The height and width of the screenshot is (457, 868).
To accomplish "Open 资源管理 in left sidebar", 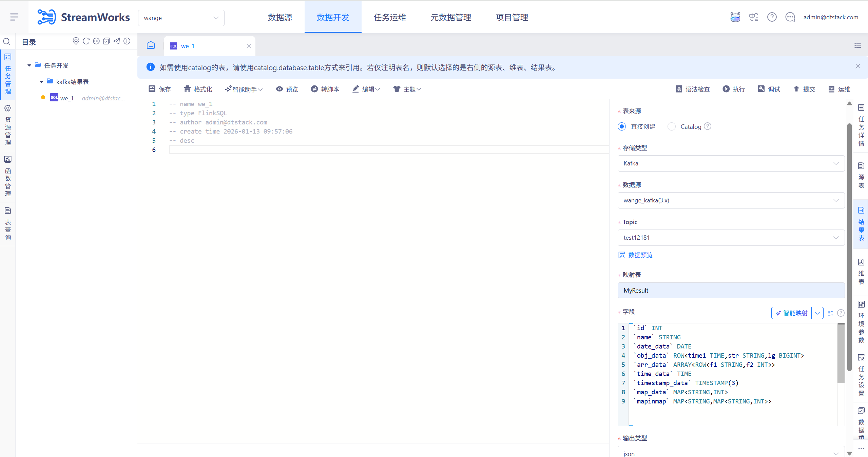I will point(8,125).
